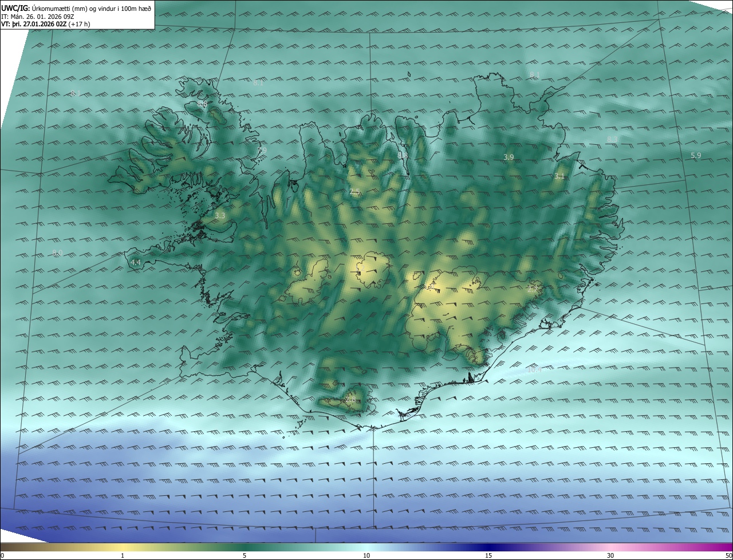Click the 4.4 value label on the map
The width and height of the screenshot is (733, 560).
[x=136, y=262]
